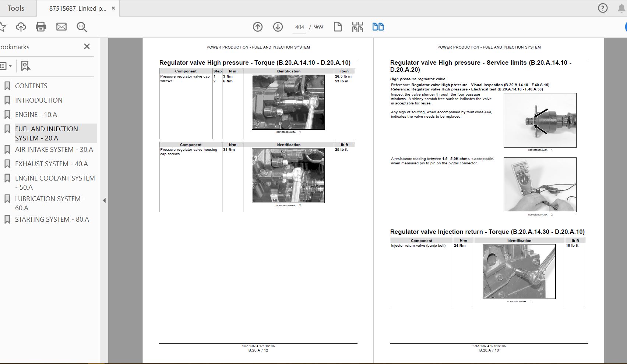Click the fit page scrolling icon

pyautogui.click(x=357, y=27)
